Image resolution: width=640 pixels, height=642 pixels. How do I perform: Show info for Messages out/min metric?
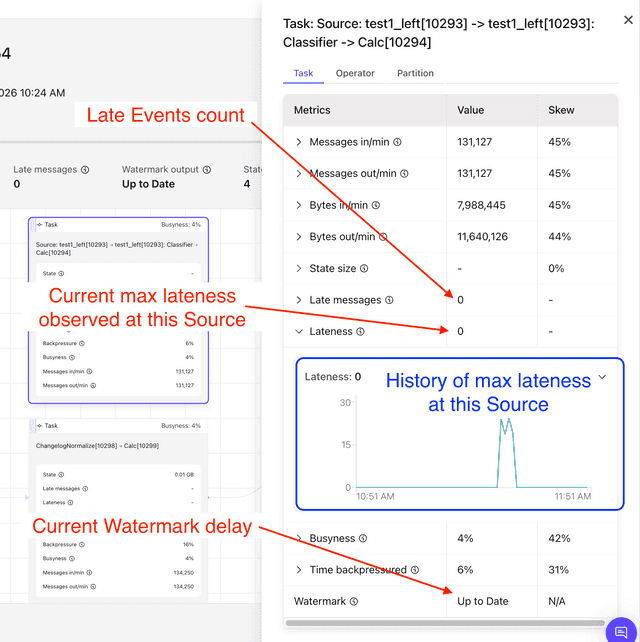click(x=404, y=174)
